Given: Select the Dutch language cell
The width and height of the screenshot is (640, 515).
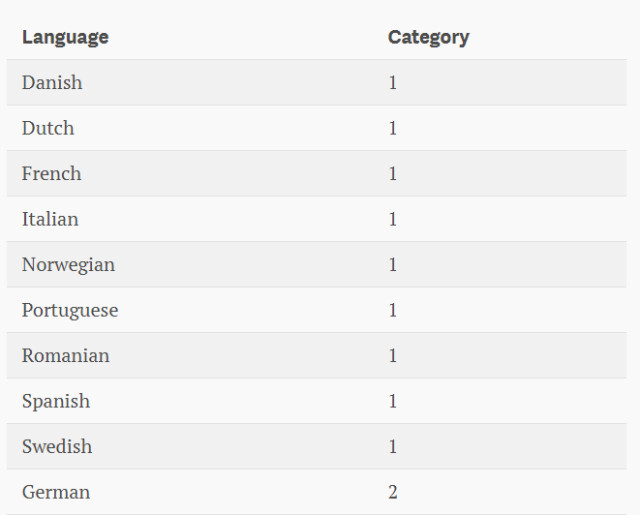Looking at the screenshot, I should [48, 128].
